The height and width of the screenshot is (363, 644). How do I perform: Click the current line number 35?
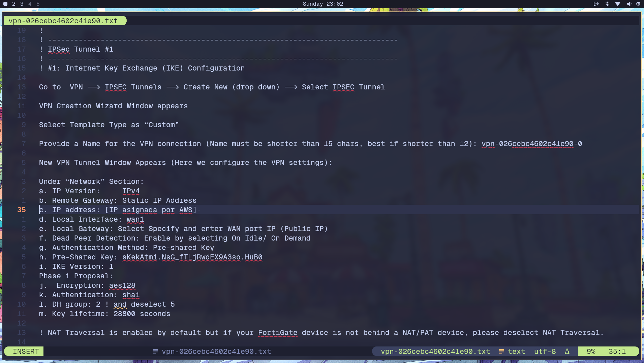(x=22, y=210)
